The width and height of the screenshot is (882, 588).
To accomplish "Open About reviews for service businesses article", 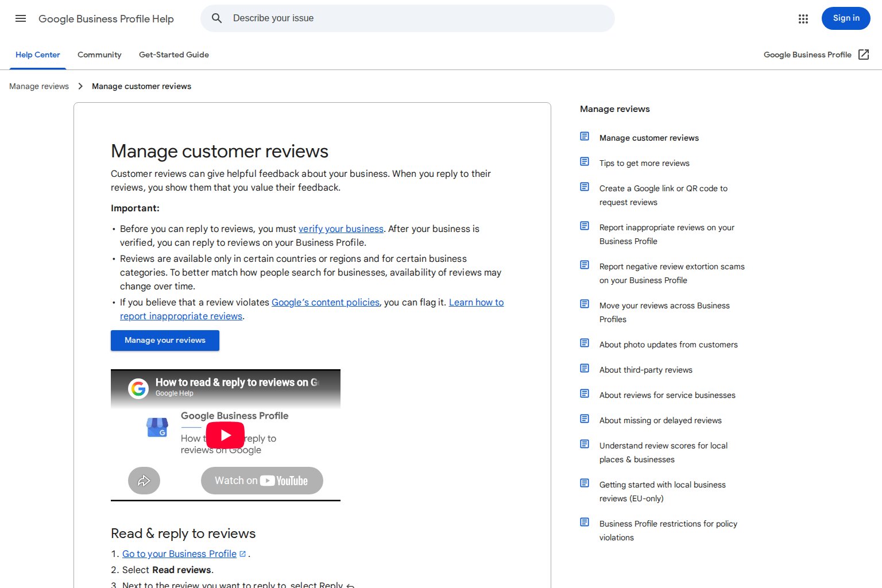I will click(x=667, y=395).
